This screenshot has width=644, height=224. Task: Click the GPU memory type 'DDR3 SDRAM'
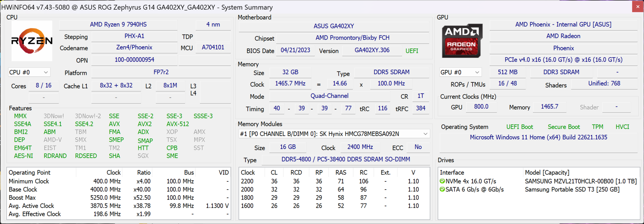[x=561, y=72]
